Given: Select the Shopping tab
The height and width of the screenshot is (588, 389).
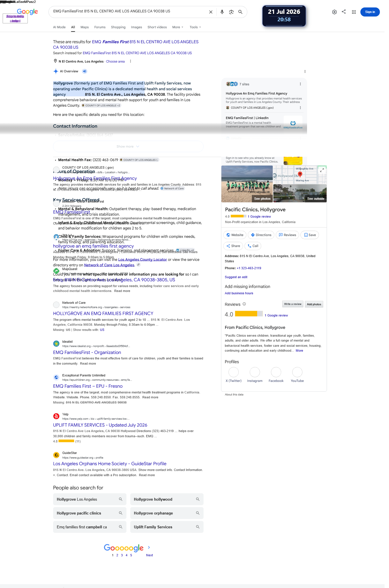Looking at the screenshot, I should point(118,27).
